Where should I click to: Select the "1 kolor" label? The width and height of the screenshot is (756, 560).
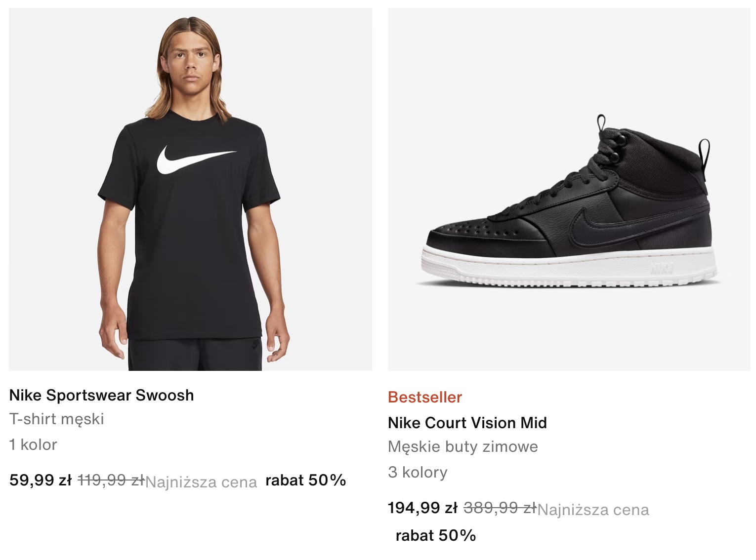(33, 444)
